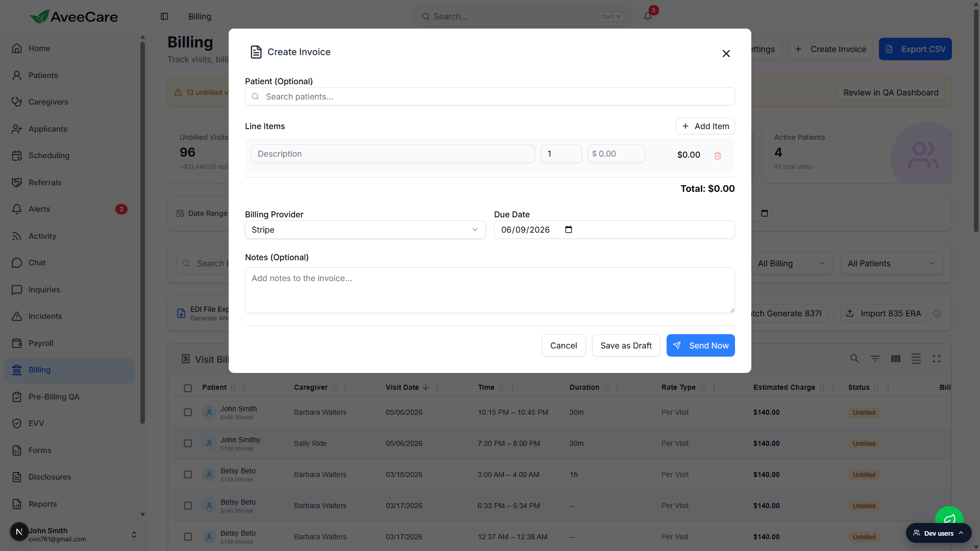Cancel the invoice creation
This screenshot has height=551, width=980.
pyautogui.click(x=563, y=345)
